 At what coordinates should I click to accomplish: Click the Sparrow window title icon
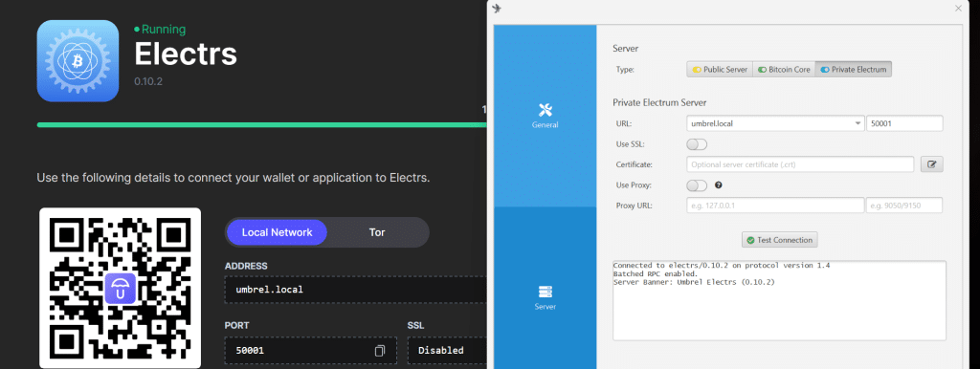497,8
